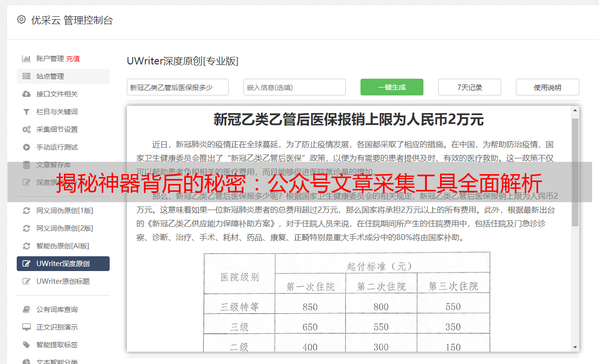Click the red 充值 link
Viewport: 599px width, 364px height.
[x=73, y=59]
